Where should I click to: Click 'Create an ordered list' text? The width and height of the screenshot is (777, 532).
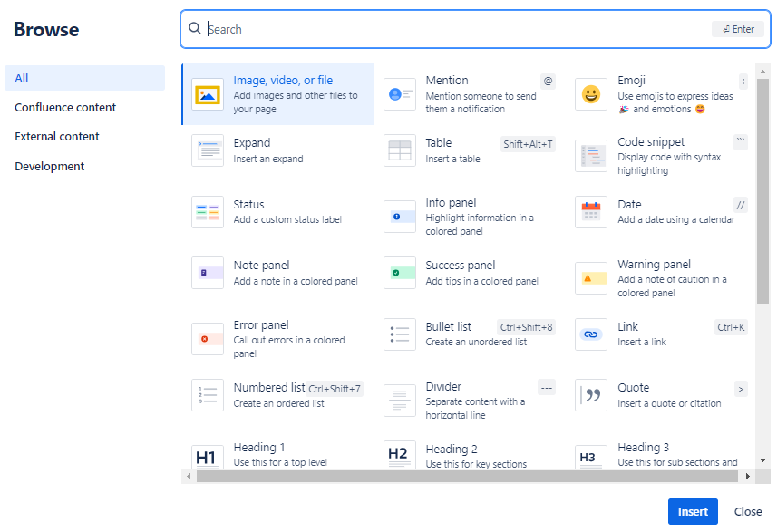(x=278, y=403)
